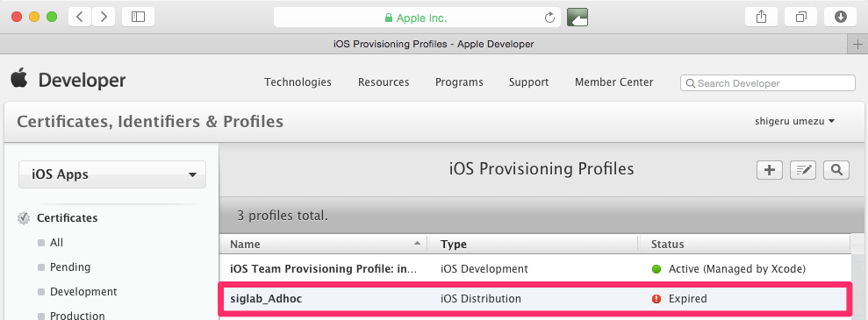Search profiles with the magnifier button
868x320 pixels.
836,170
